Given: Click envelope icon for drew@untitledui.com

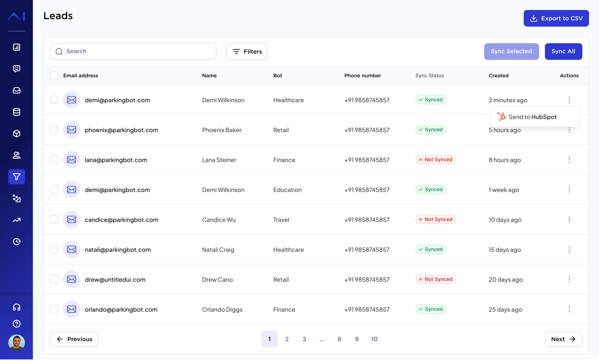Looking at the screenshot, I should [72, 279].
